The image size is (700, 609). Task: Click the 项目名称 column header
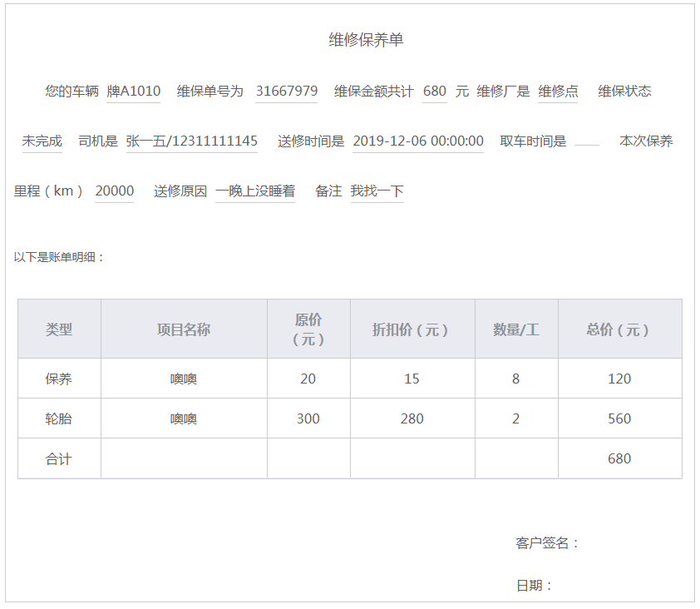(184, 329)
